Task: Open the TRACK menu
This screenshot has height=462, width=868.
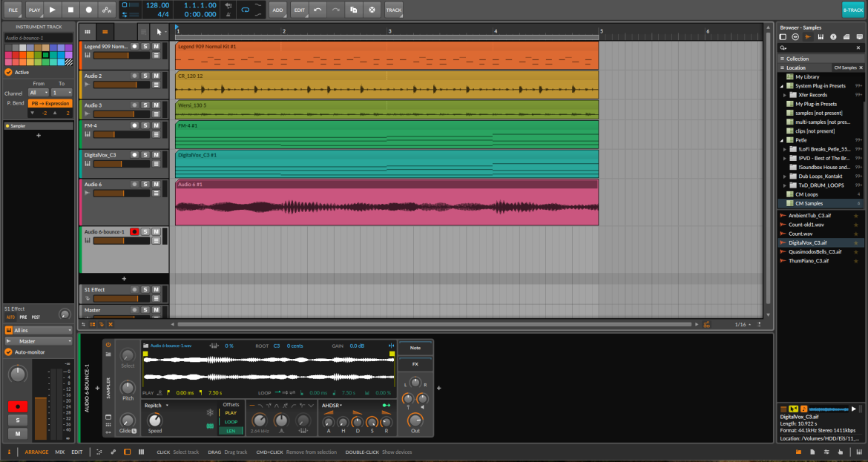Action: (394, 10)
